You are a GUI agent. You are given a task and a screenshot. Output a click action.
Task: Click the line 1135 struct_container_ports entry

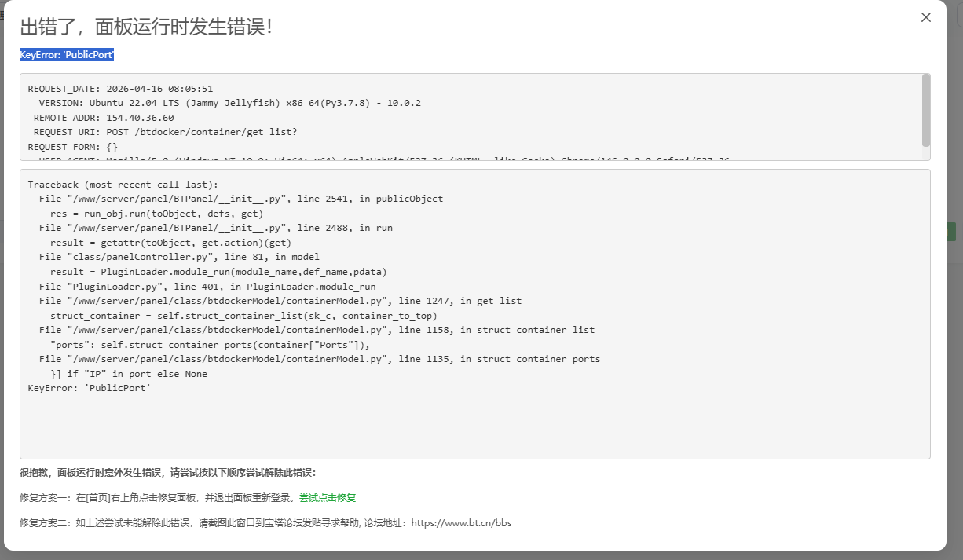[x=320, y=359]
